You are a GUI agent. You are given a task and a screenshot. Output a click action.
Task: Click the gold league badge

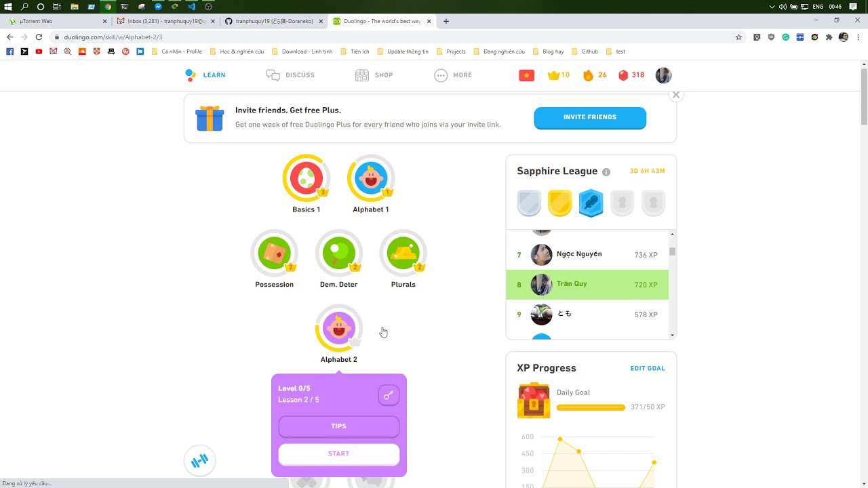pos(559,203)
